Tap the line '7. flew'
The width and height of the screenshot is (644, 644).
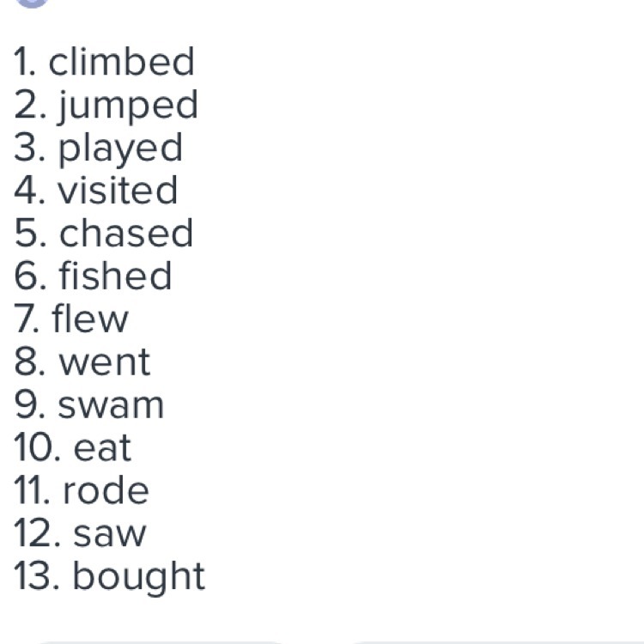[72, 319]
